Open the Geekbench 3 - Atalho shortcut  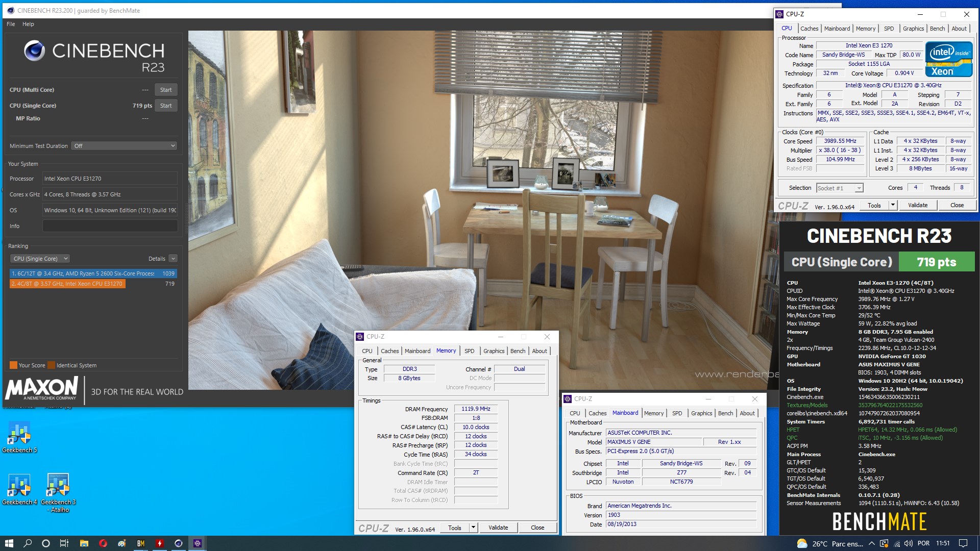point(58,492)
